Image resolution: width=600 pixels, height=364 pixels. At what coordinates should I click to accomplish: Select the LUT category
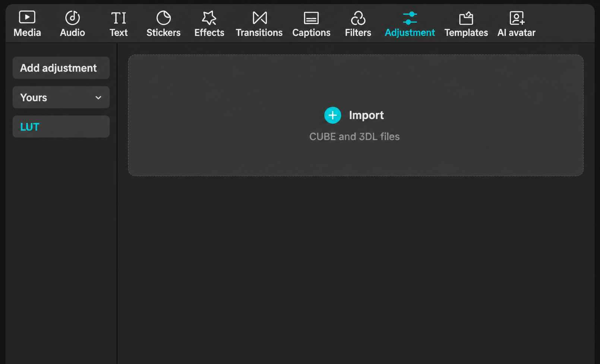click(61, 127)
